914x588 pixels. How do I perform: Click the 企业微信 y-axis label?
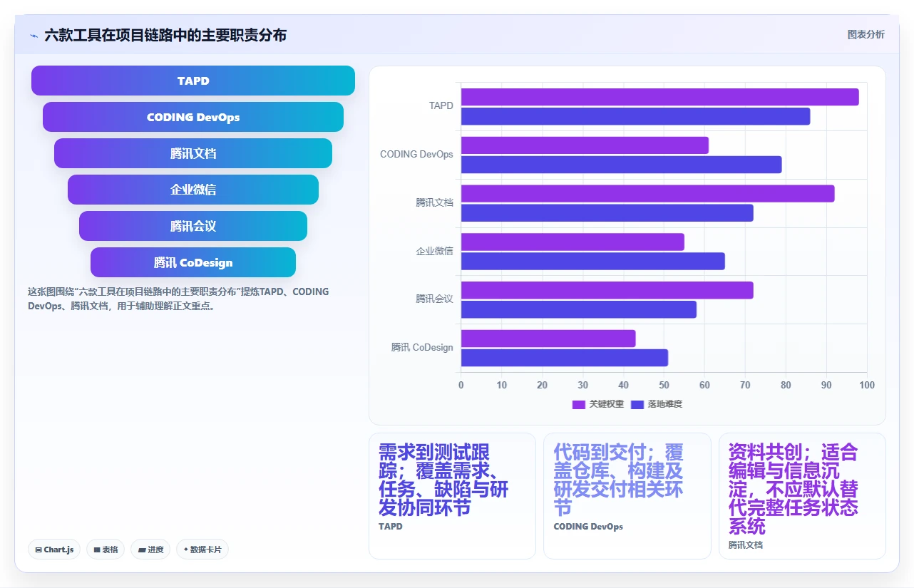click(x=434, y=251)
